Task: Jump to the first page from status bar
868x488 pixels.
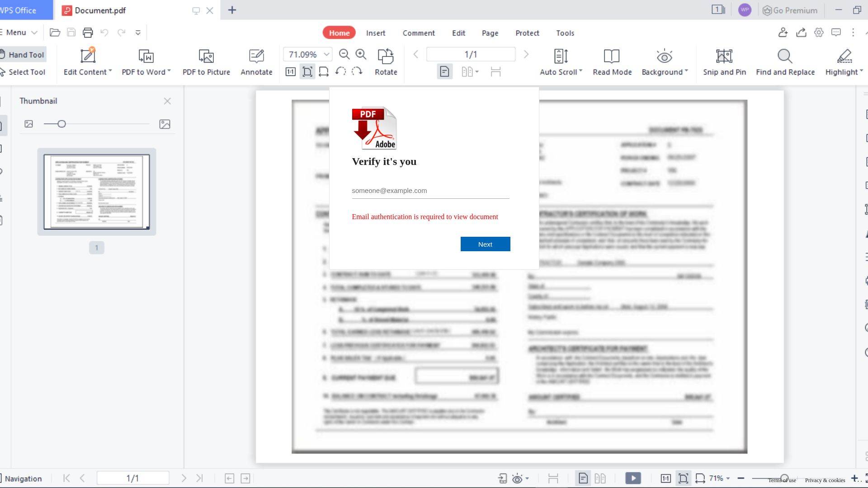Action: point(66,478)
